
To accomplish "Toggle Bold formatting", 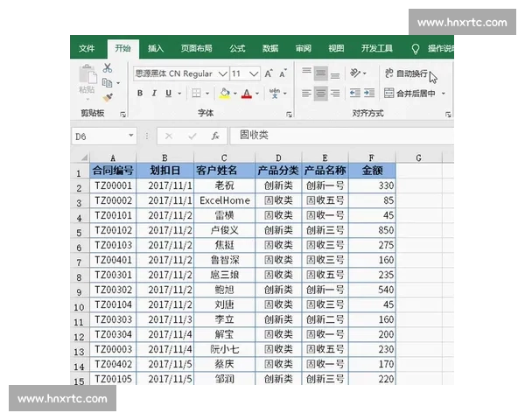I will click(x=140, y=94).
